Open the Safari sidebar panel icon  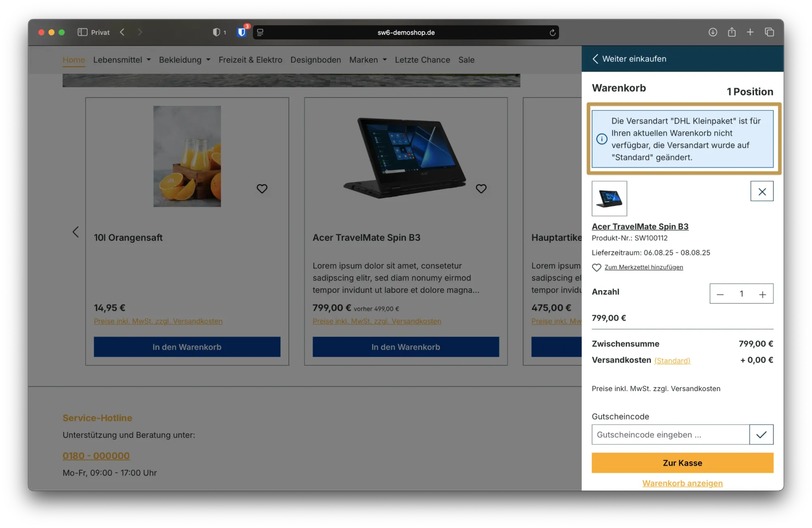(82, 32)
